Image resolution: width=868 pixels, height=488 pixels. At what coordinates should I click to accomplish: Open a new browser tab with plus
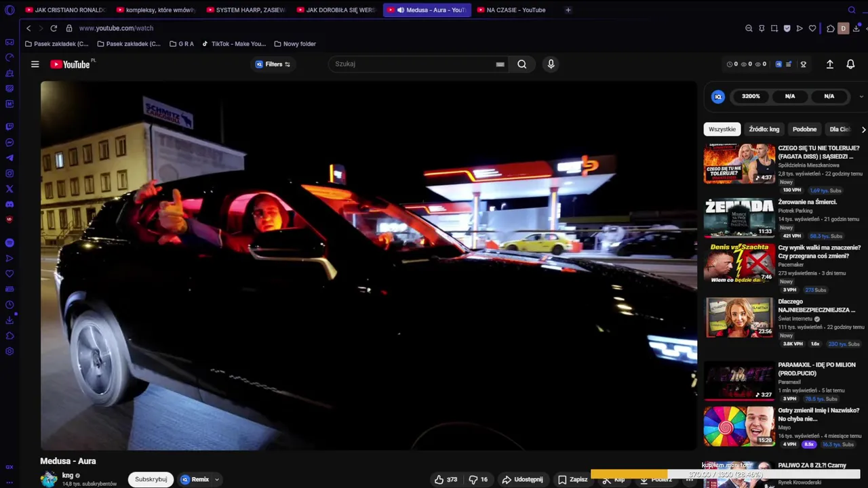568,10
